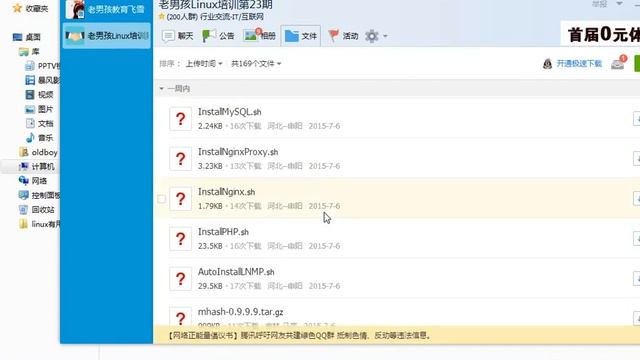Switch to the 文件 files tab
The width and height of the screenshot is (640, 360).
pos(301,36)
